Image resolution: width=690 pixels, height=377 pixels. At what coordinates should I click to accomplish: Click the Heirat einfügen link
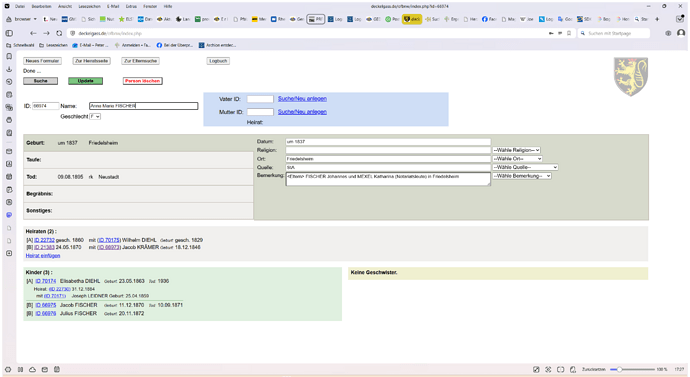tap(43, 256)
